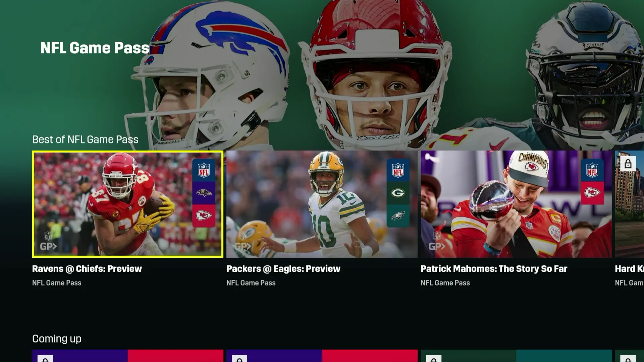644x362 pixels.
Task: Click the GP> watermark on Ravens @ Chiefs thumbnail
Action: click(x=48, y=247)
